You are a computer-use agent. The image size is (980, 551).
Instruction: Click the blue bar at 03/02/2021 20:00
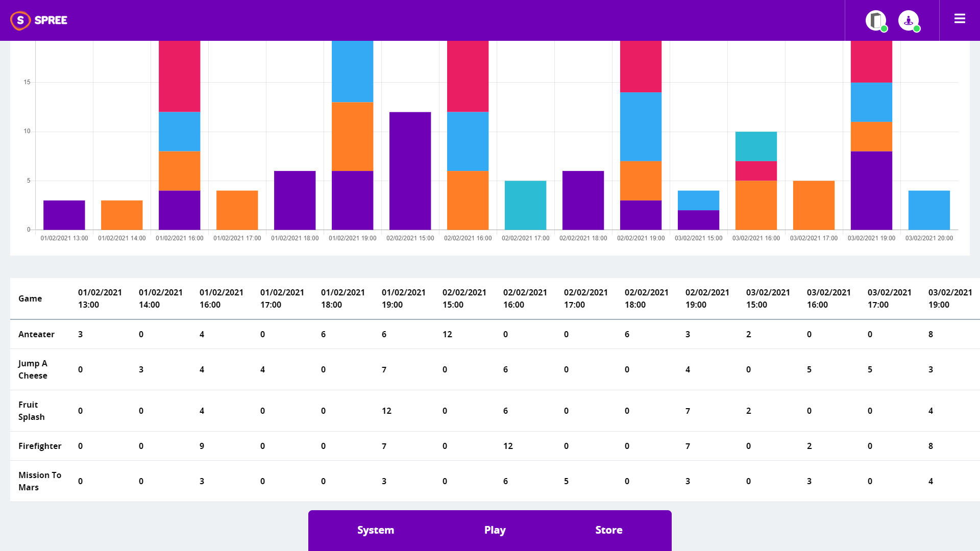pyautogui.click(x=929, y=210)
